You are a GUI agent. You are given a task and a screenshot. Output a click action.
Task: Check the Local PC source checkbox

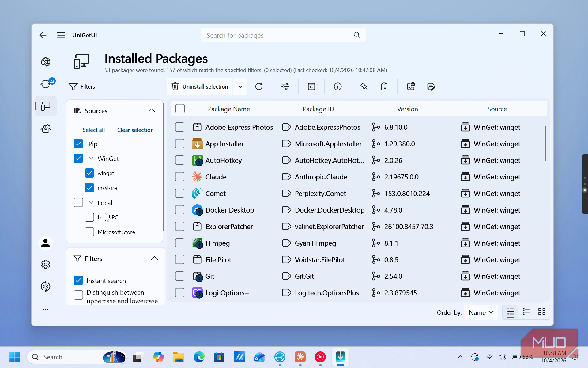[89, 217]
